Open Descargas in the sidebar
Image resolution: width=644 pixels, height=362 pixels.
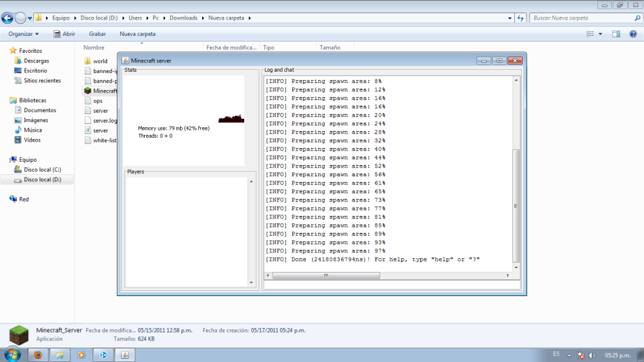click(31, 61)
